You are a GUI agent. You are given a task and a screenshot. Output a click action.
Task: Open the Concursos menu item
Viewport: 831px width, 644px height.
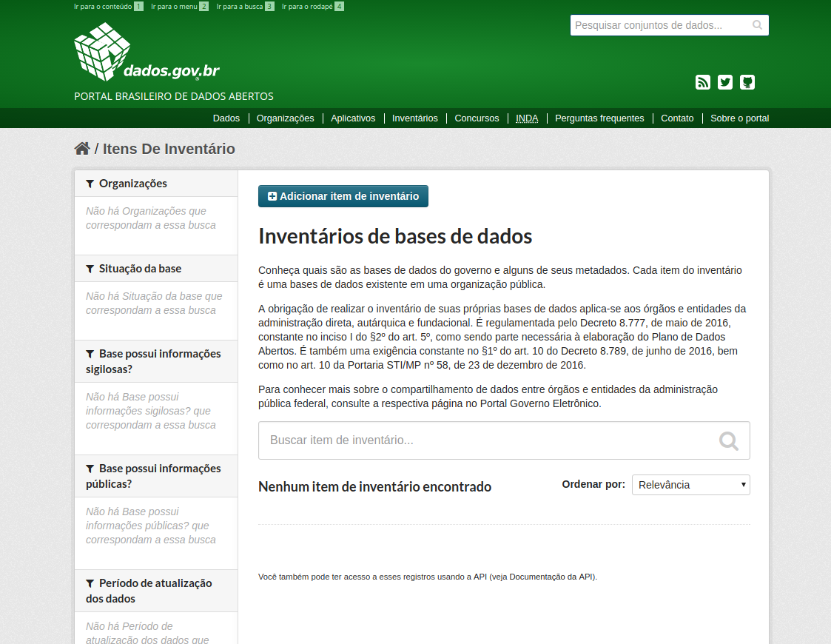click(x=477, y=118)
